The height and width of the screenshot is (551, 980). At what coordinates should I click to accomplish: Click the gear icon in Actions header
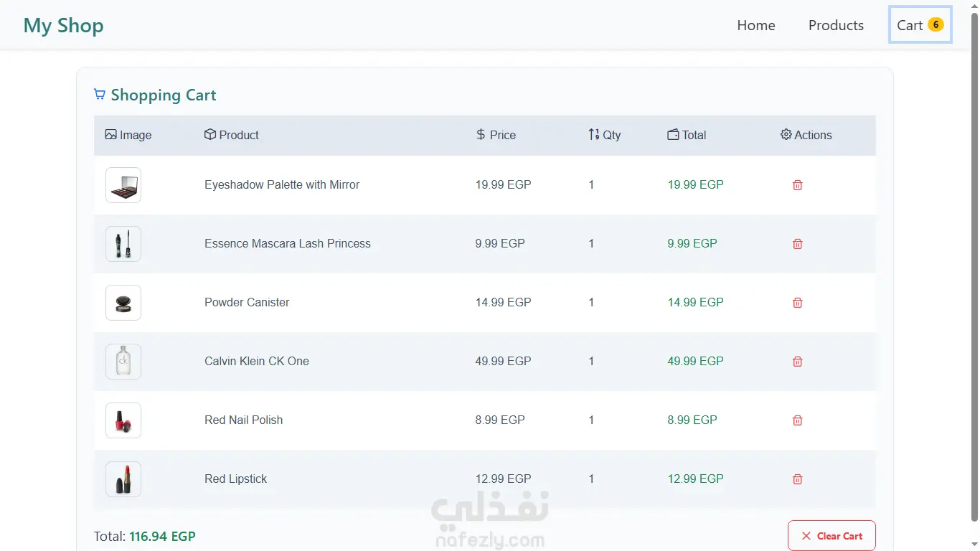pyautogui.click(x=786, y=134)
